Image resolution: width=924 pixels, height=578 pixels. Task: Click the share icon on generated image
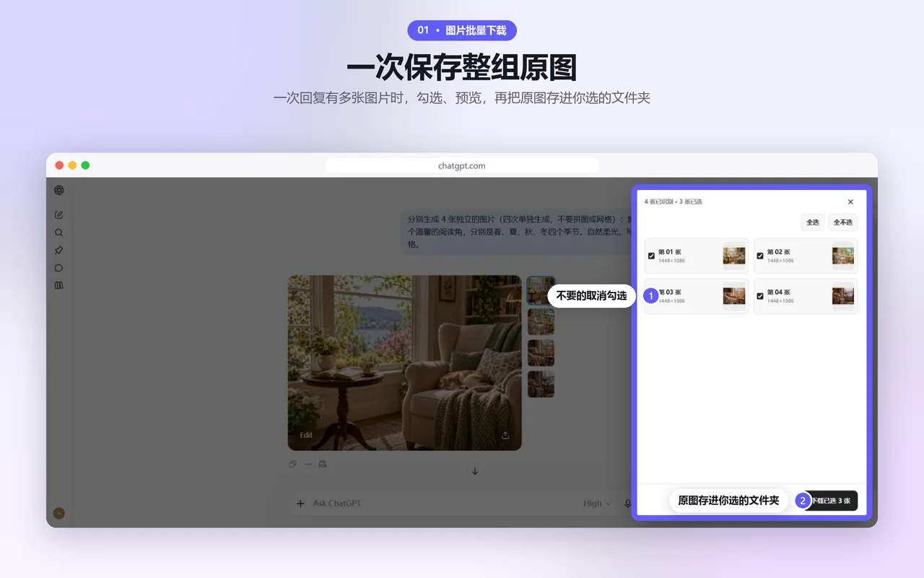pos(505,435)
